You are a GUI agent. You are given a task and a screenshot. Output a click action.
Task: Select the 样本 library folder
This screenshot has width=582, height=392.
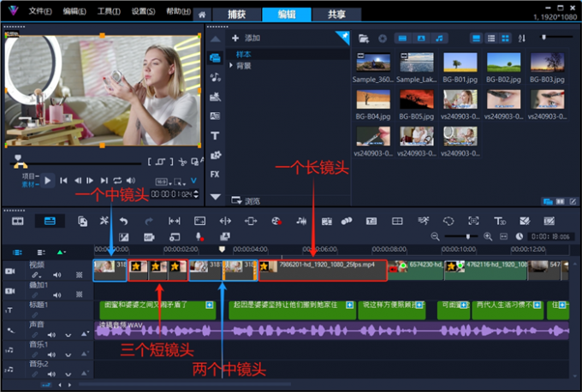243,54
